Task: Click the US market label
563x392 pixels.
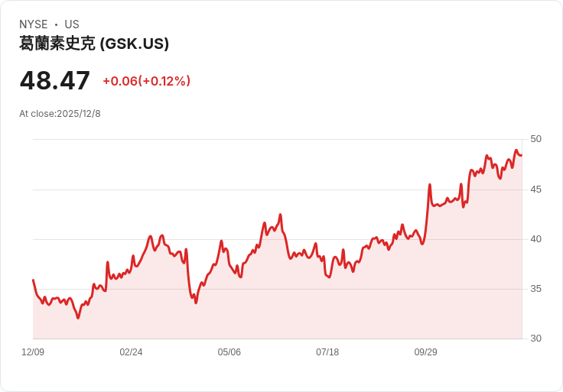Action: tap(72, 24)
